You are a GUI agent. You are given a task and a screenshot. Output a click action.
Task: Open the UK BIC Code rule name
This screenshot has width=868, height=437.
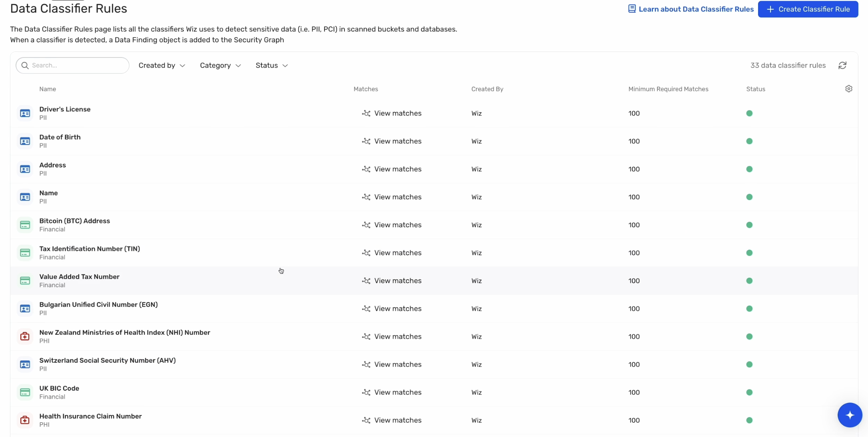59,388
